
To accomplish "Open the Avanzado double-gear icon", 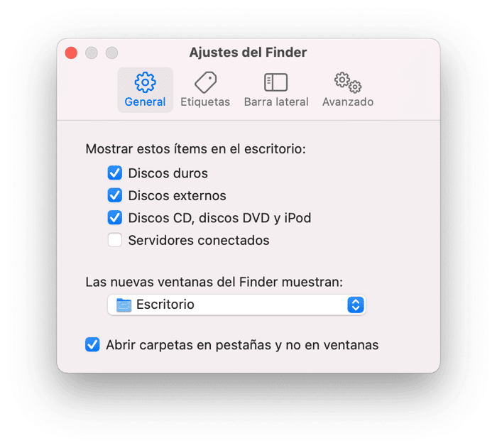I will click(x=348, y=82).
